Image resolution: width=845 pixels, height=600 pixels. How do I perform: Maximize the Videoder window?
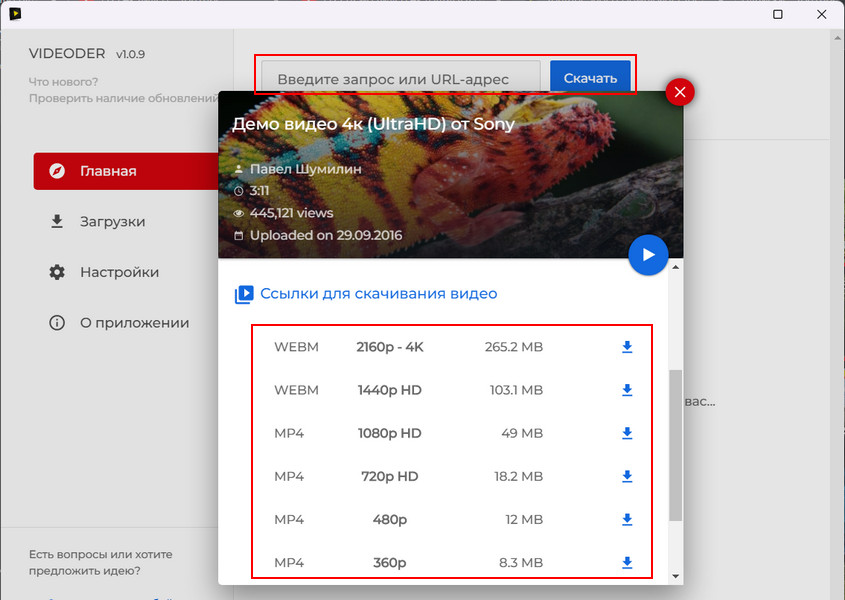click(778, 14)
